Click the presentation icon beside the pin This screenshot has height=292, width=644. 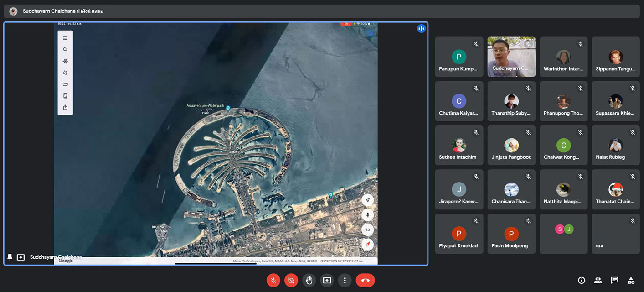click(21, 257)
